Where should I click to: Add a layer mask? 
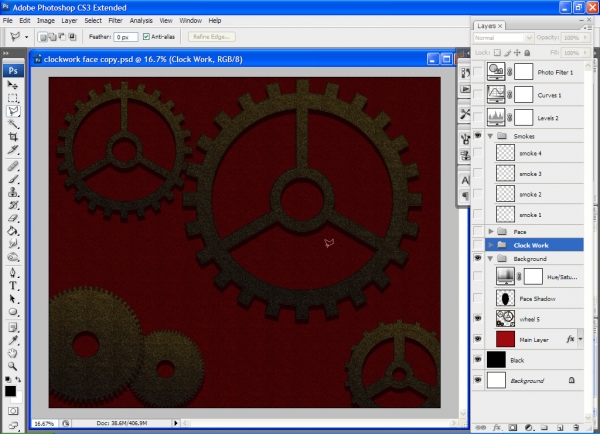[513, 427]
